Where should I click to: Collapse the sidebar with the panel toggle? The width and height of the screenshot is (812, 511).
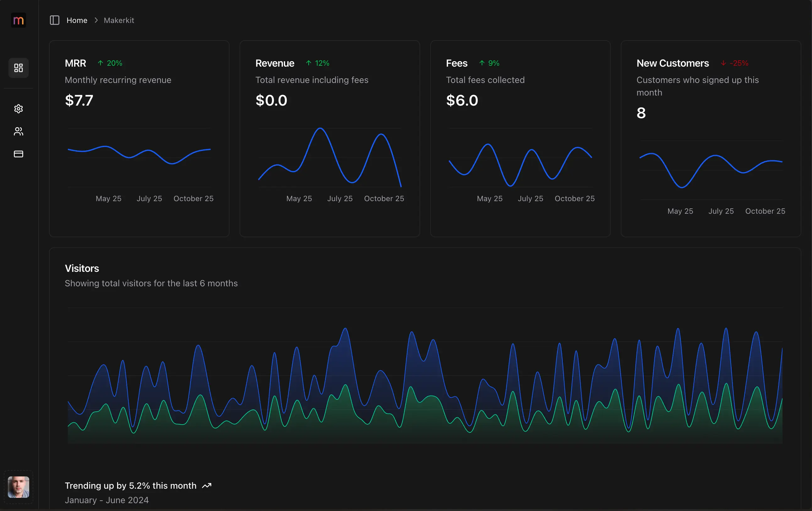(54, 20)
